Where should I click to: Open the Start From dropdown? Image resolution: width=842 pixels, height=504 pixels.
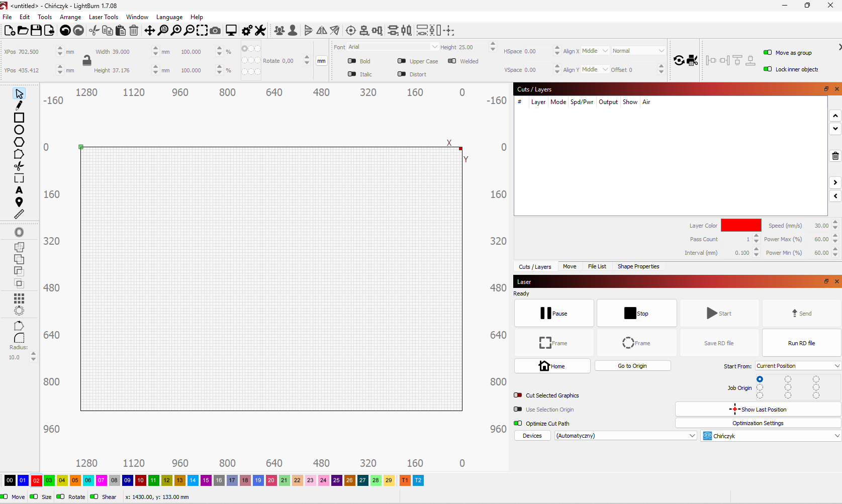point(798,366)
